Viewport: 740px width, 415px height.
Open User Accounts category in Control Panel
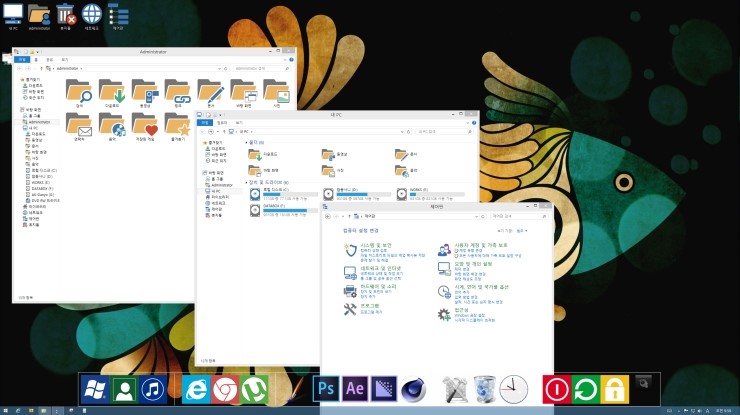(480, 246)
